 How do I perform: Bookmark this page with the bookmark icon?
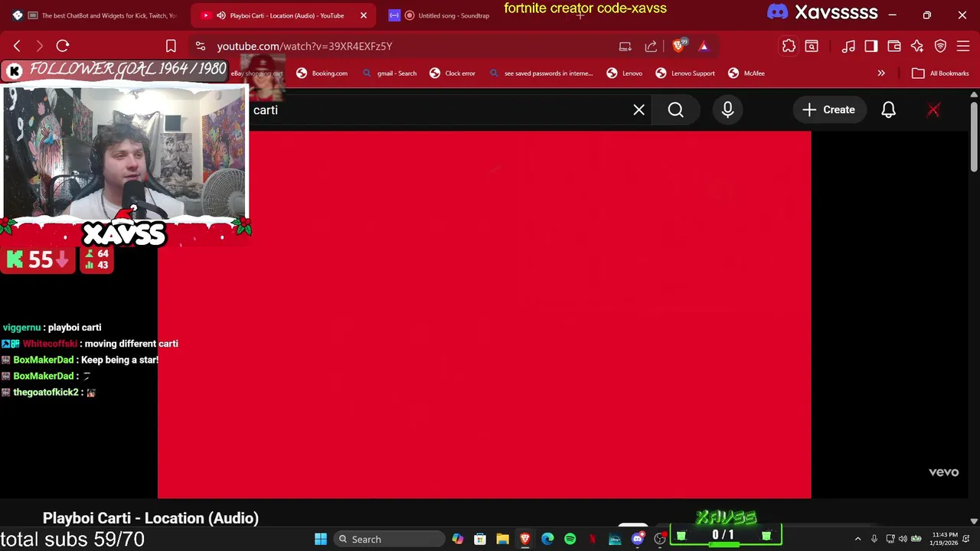tap(171, 46)
